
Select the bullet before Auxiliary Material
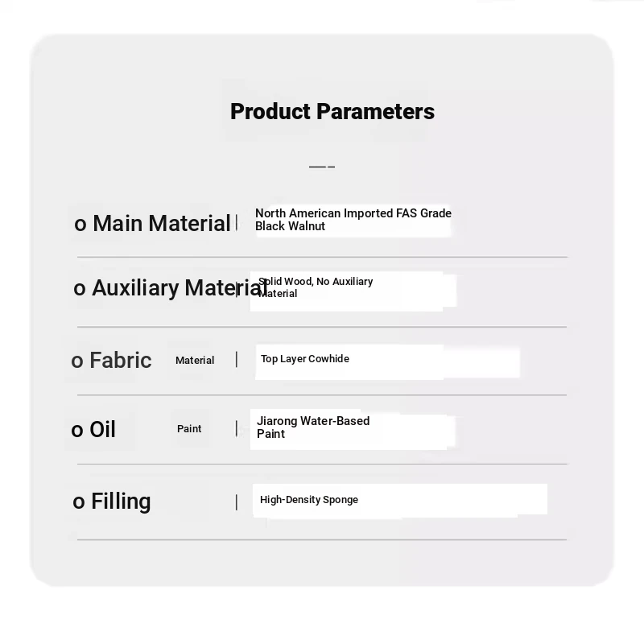(x=80, y=289)
